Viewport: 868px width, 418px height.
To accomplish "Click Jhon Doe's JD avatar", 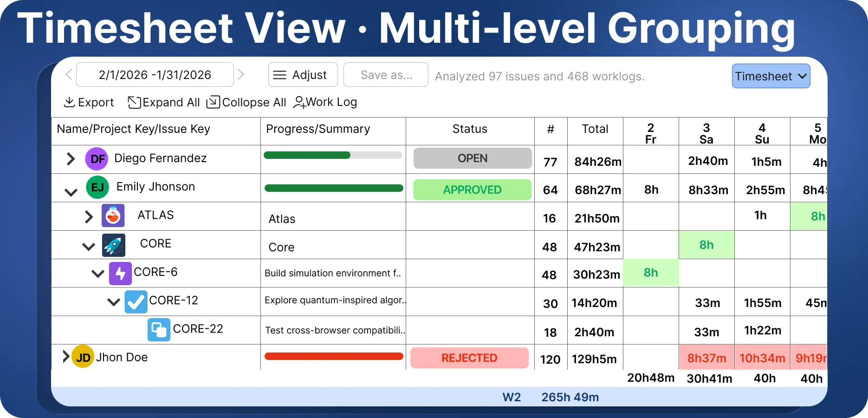I will tap(83, 357).
